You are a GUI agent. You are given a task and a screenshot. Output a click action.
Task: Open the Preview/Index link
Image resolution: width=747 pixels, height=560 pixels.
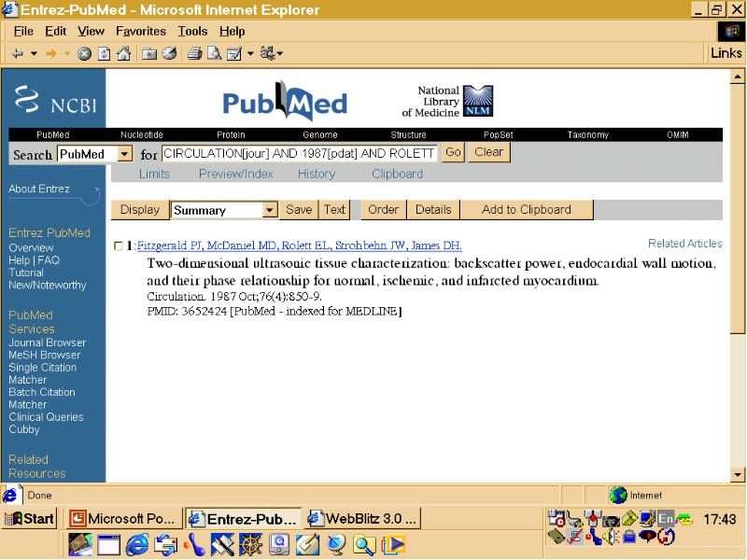click(x=236, y=174)
